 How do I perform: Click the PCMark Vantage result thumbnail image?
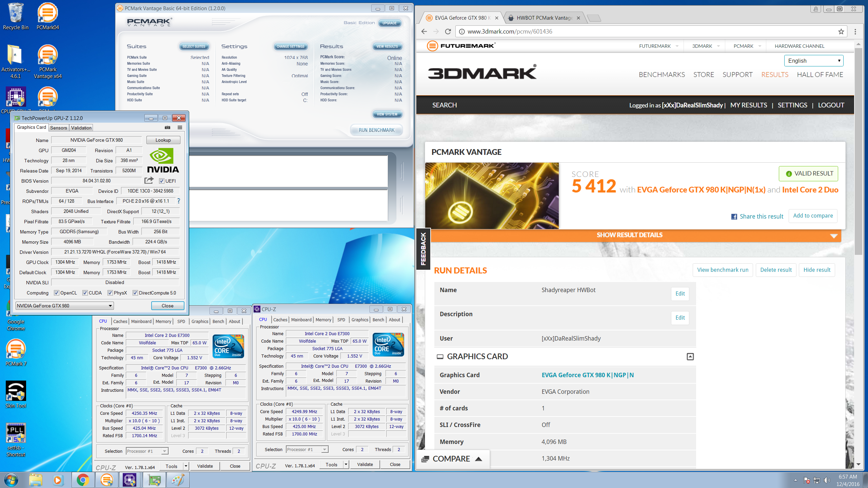492,196
